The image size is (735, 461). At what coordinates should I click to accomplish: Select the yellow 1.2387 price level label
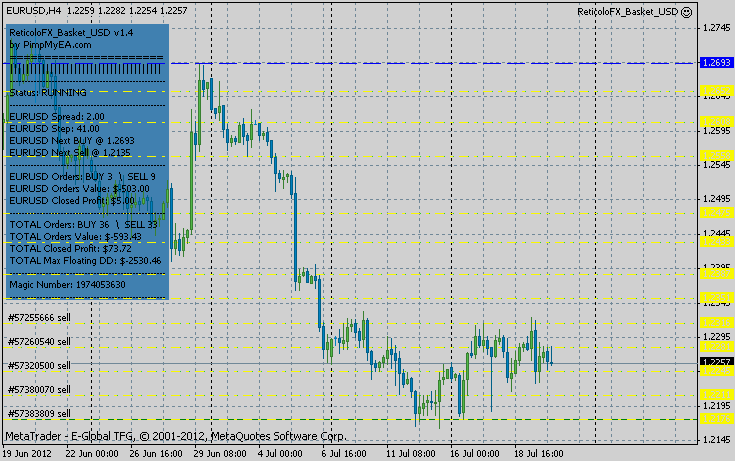[716, 273]
